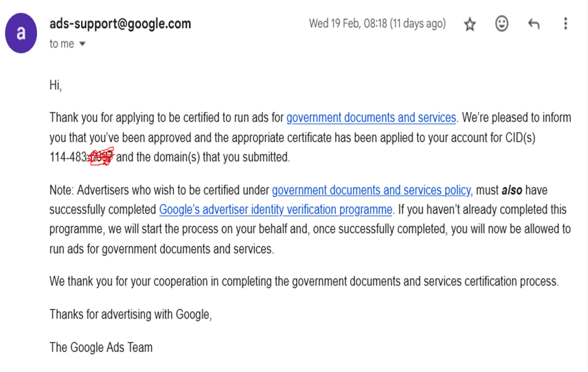Click the "Hi," greeting line
Screen dimensions: 588x372
(x=56, y=85)
